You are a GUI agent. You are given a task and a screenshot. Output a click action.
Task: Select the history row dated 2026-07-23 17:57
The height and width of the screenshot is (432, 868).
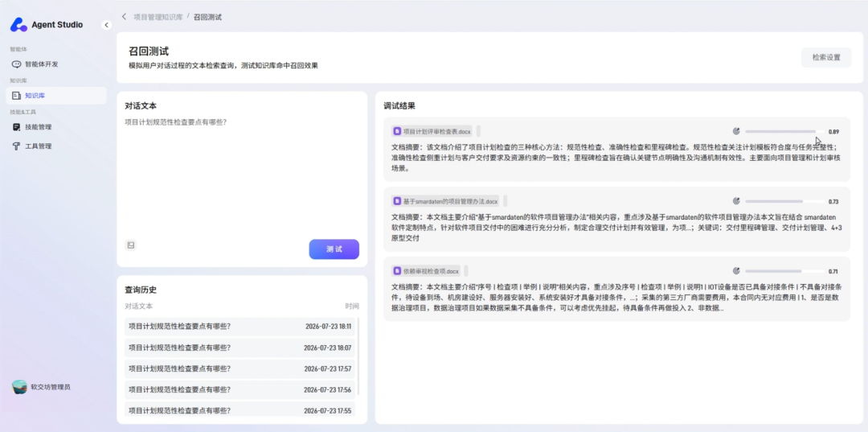tap(240, 369)
